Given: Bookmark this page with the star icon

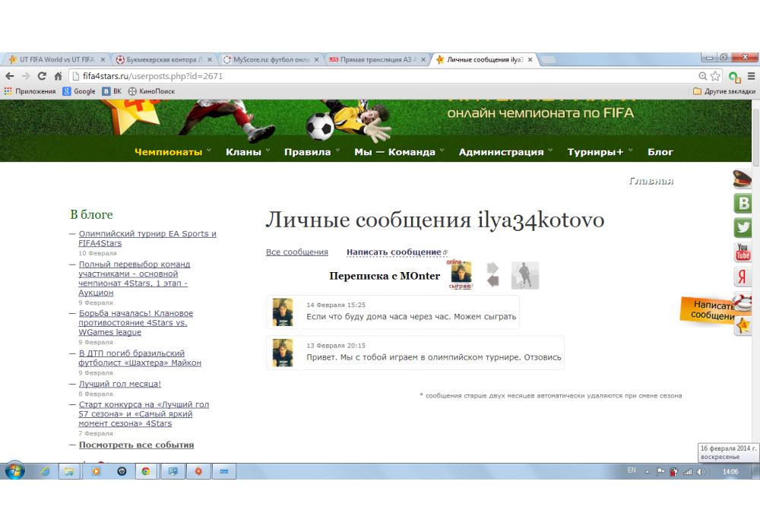Looking at the screenshot, I should (715, 76).
